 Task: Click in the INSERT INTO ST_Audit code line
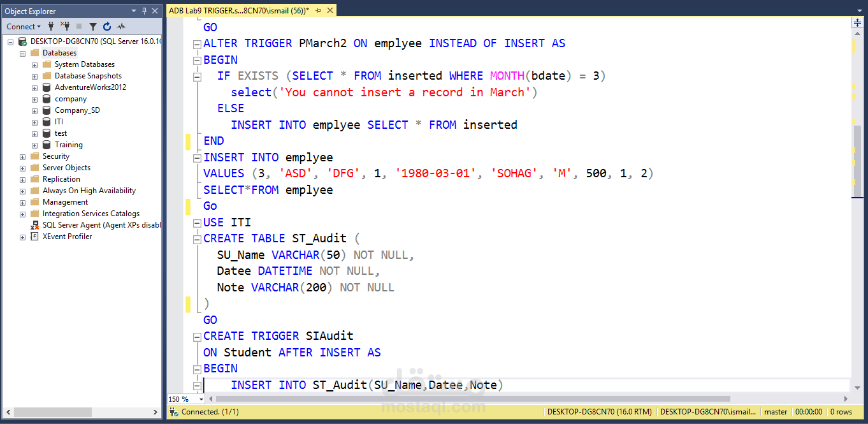(367, 385)
